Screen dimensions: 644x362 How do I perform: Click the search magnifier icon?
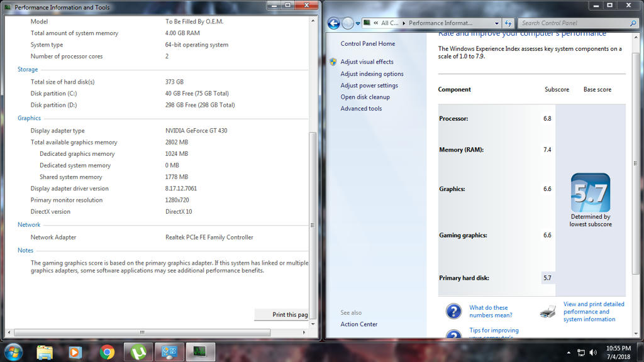633,23
